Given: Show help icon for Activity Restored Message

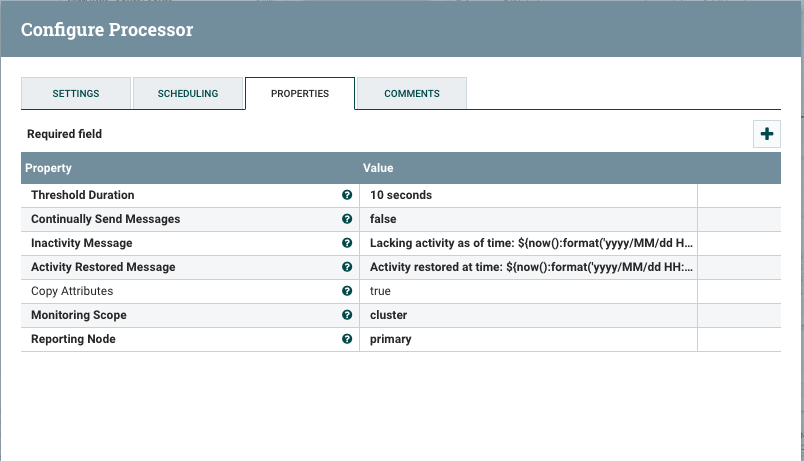Looking at the screenshot, I should [347, 267].
